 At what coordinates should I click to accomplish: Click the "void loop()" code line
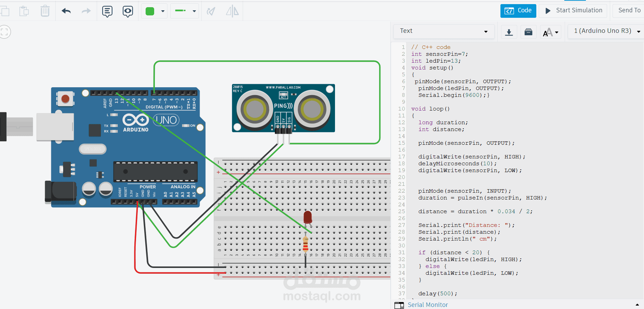click(x=430, y=109)
